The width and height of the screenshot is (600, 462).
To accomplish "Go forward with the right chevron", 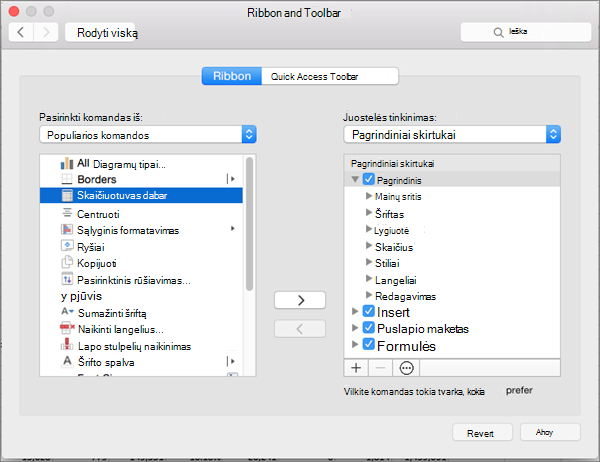I will point(46,32).
